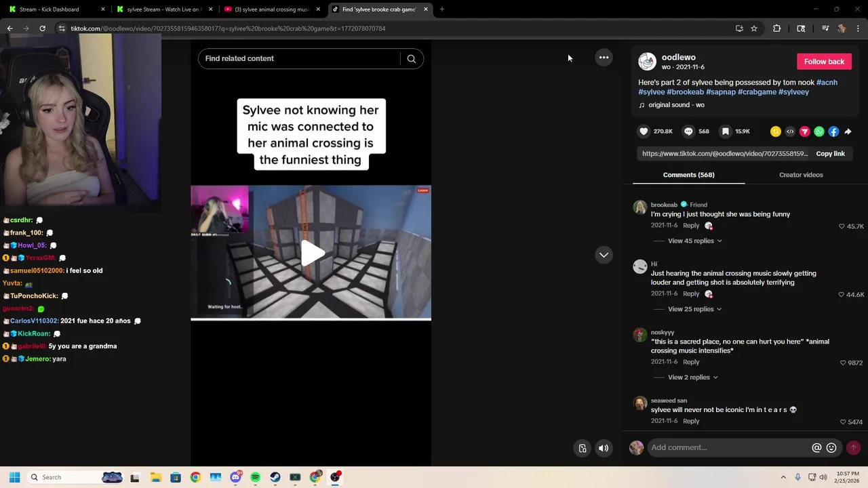
Task: Open Chrome extensions puzzle icon
Action: click(x=777, y=28)
